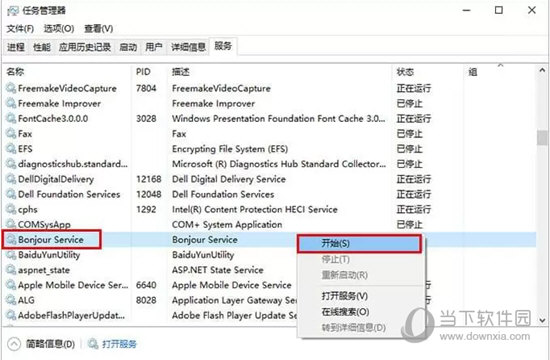
Task: Click the scrollbar down arrow
Action: pos(542,320)
